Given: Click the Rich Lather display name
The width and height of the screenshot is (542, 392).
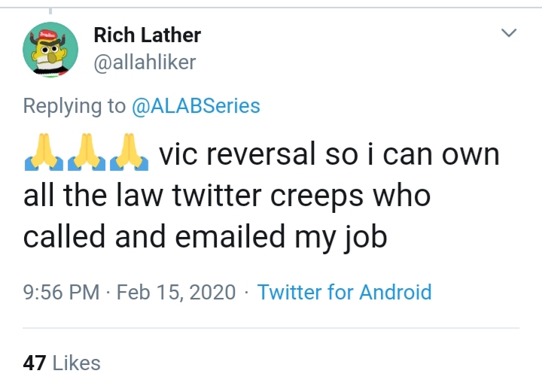Looking at the screenshot, I should [148, 35].
